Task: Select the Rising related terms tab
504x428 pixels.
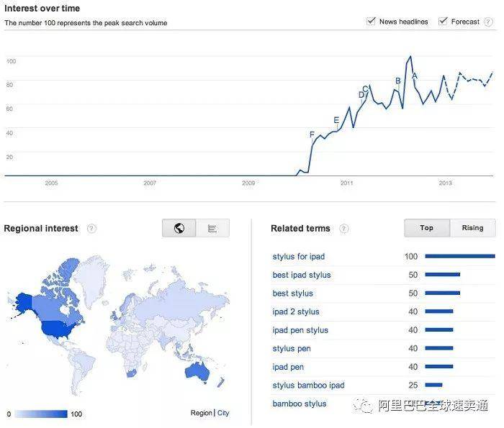Action: coord(472,228)
